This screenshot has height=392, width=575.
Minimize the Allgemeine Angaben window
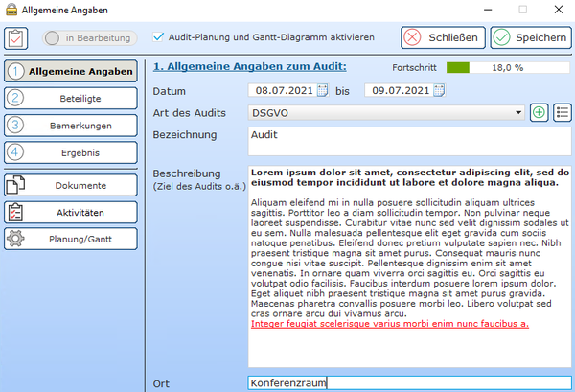point(488,10)
